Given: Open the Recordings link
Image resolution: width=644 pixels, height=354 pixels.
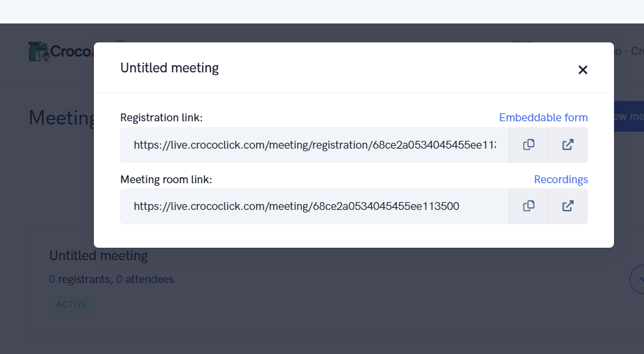Looking at the screenshot, I should pos(561,179).
